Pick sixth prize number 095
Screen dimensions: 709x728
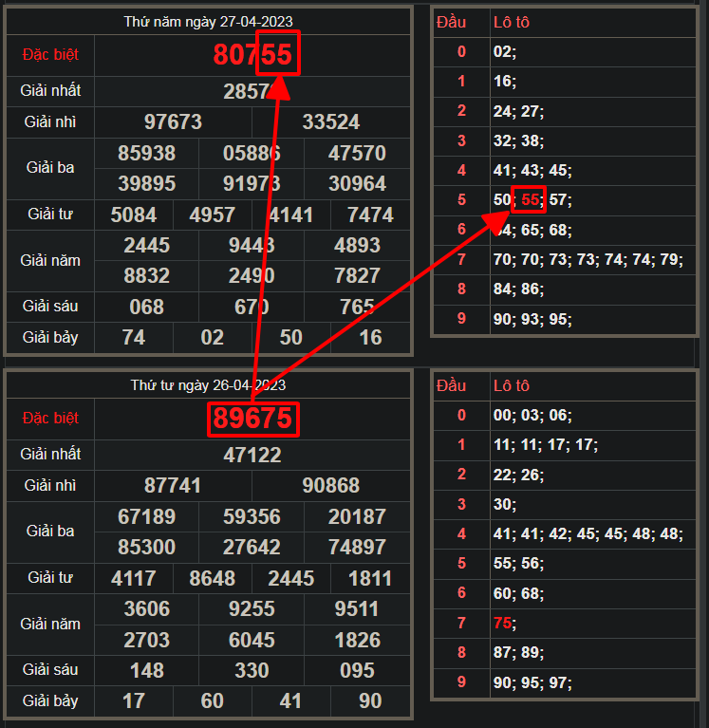point(357,670)
